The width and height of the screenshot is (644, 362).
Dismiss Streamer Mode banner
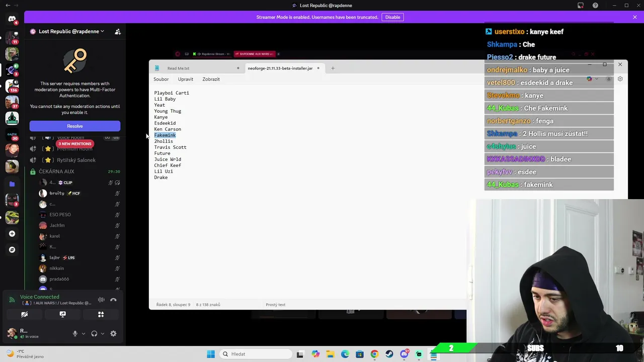click(635, 17)
